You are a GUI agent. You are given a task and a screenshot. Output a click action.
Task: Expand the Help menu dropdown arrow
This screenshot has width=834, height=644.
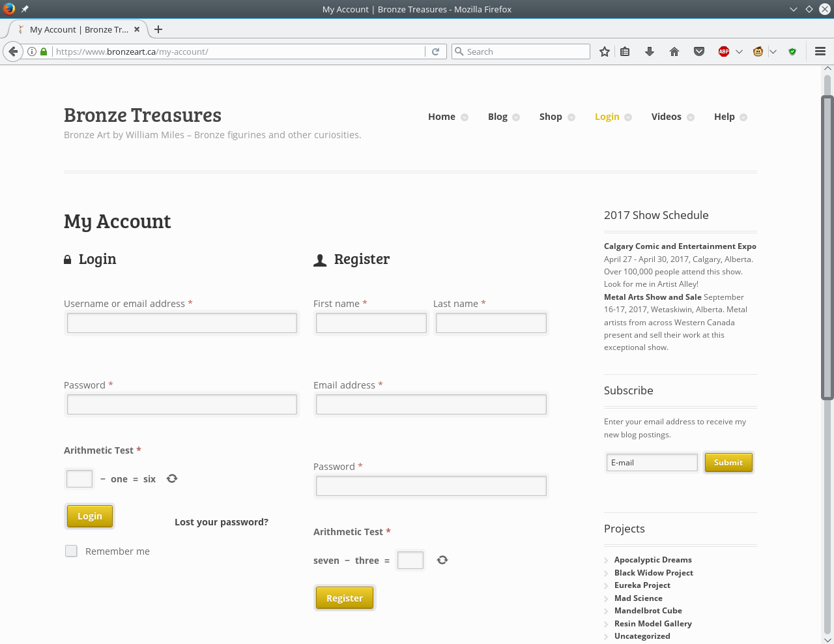(x=743, y=117)
